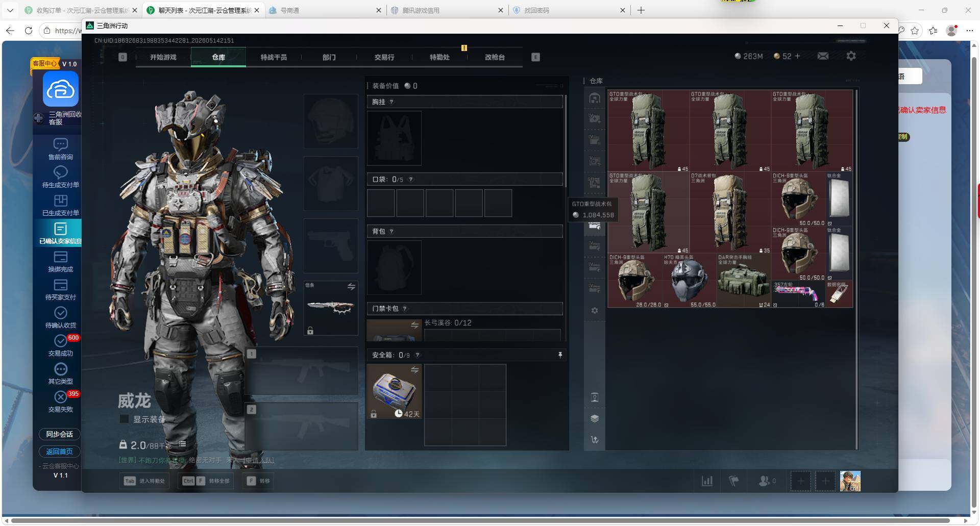Click the swap icon on the melee weapon slot
Viewport: 980px width, 526px height.
tap(351, 287)
